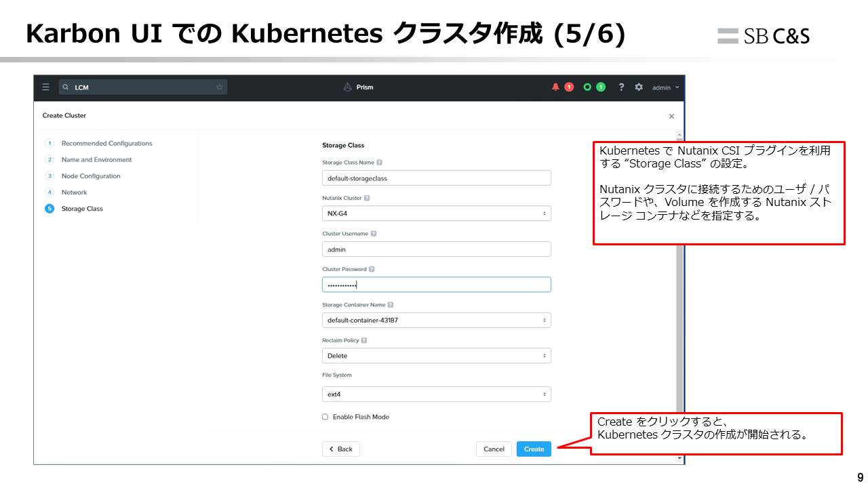Open the File System dropdown ext4
Viewport: 868px width, 488px height.
click(x=437, y=394)
